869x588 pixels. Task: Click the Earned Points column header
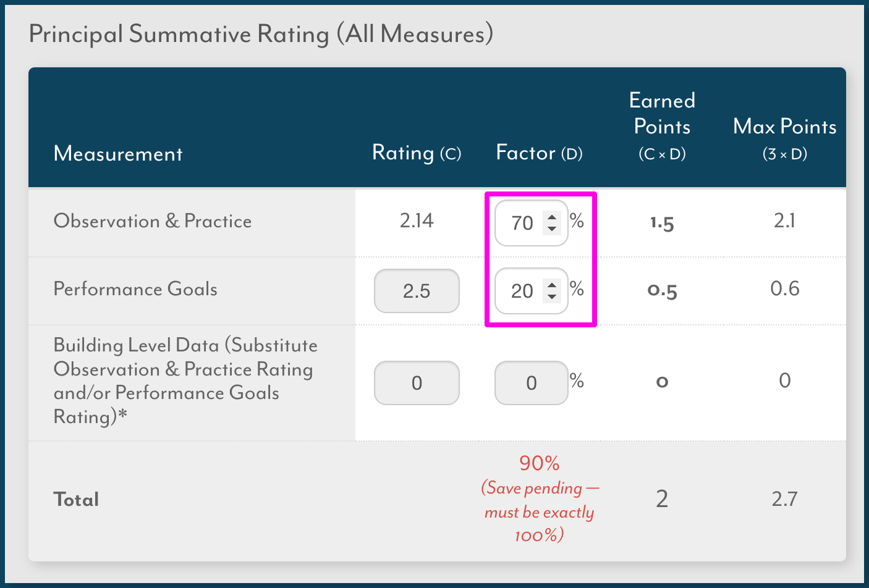pyautogui.click(x=662, y=126)
